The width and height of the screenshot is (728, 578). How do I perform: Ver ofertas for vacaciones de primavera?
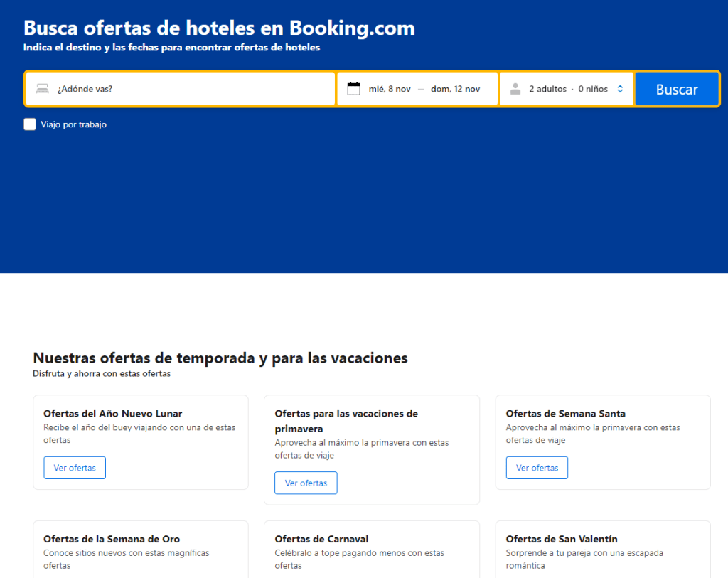[x=306, y=483]
